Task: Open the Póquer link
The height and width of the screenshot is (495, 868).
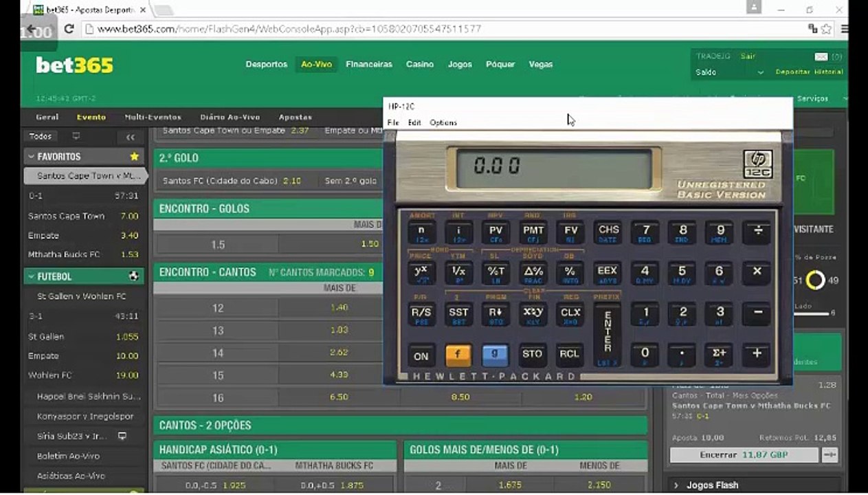Action: (500, 64)
